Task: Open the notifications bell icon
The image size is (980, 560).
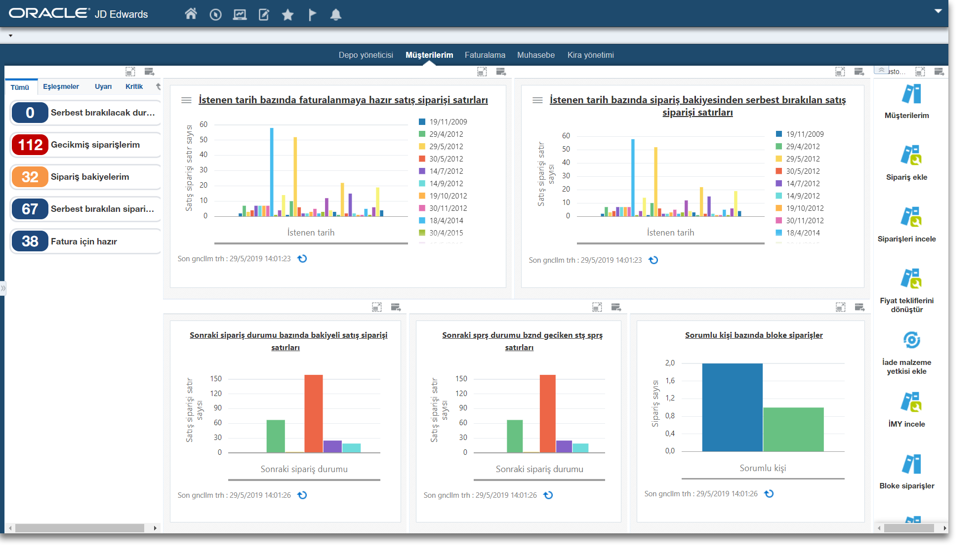Action: (336, 15)
